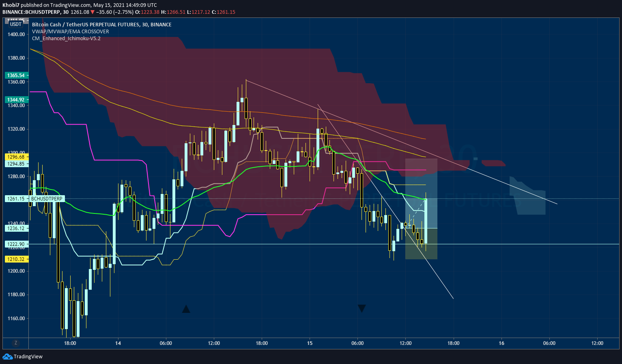
Task: Click the yellow 1296.68 price label
Action: [x=16, y=157]
